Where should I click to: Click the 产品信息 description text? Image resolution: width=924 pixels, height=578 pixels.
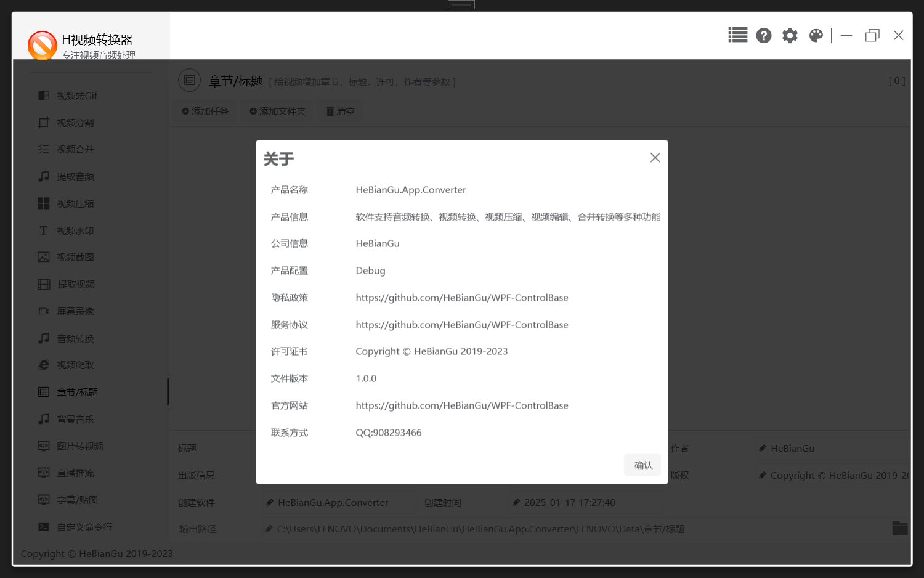pyautogui.click(x=508, y=217)
